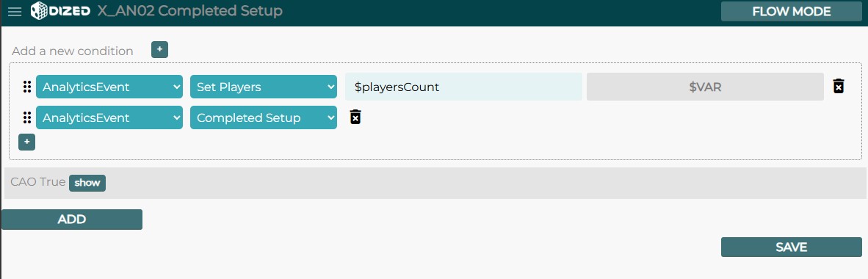The width and height of the screenshot is (868, 279).
Task: Add new action row with plus button
Action: click(26, 142)
